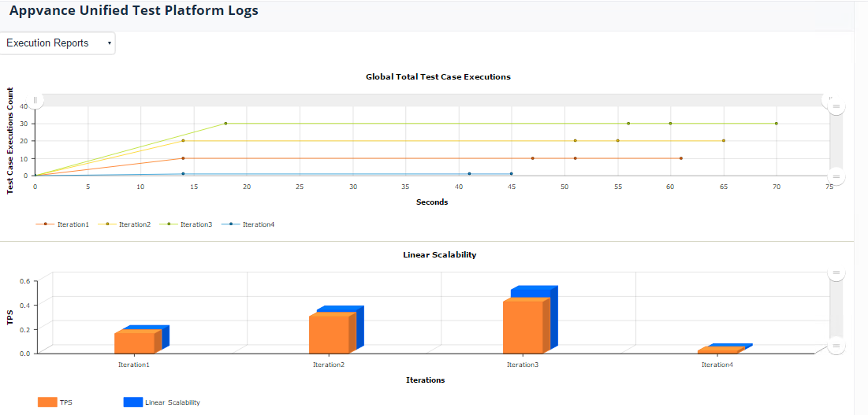Click upper grip of Linear Scalability vertical scrollbar
This screenshot has height=415, width=868.
[x=836, y=272]
